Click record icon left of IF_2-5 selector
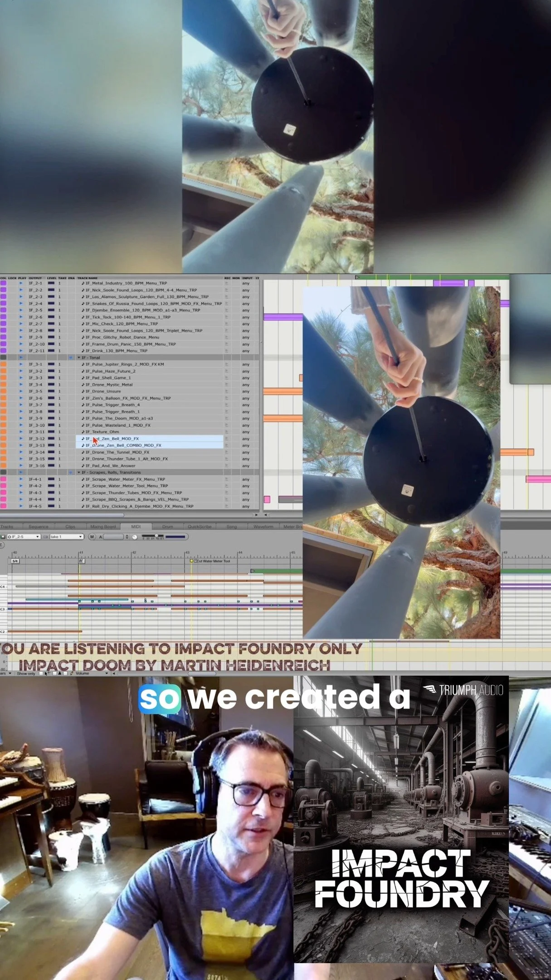551x980 pixels. coord(3,537)
